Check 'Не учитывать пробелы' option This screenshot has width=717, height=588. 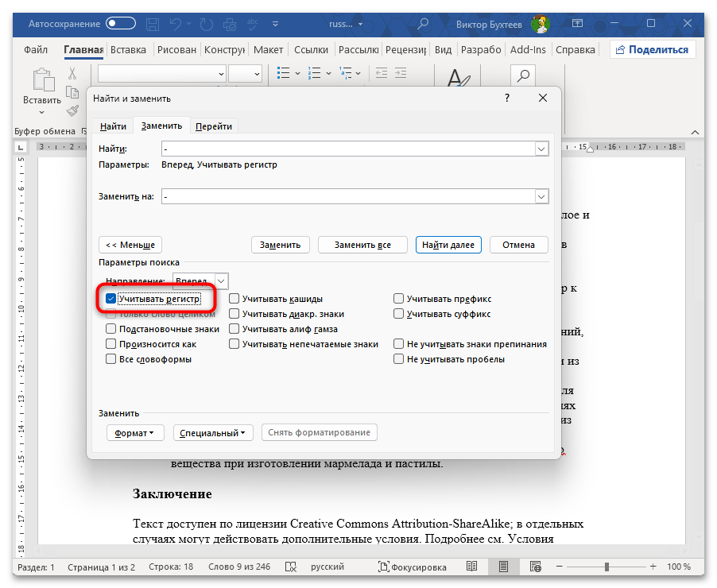click(x=399, y=359)
